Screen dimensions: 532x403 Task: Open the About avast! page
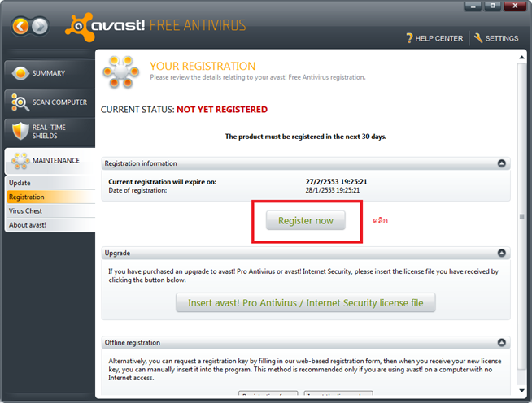28,224
